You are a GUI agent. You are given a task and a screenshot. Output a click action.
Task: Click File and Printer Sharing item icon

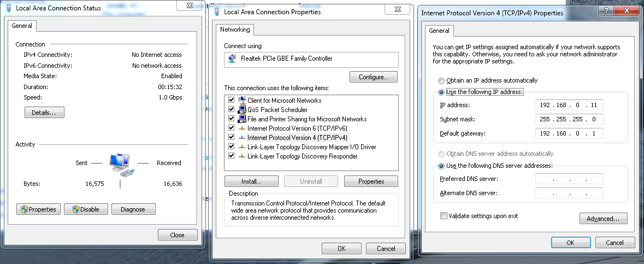click(x=242, y=119)
